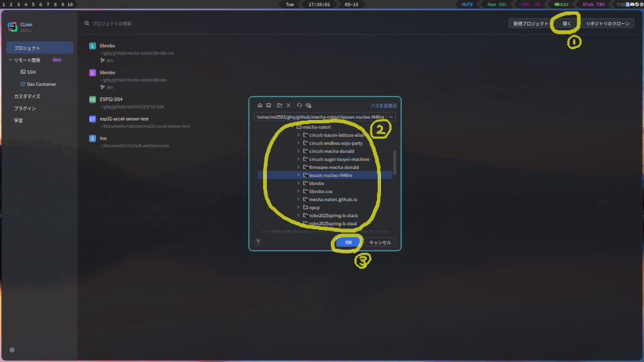Expand the librobo-cxx folder arrow in tree
The image size is (644, 362).
[299, 191]
